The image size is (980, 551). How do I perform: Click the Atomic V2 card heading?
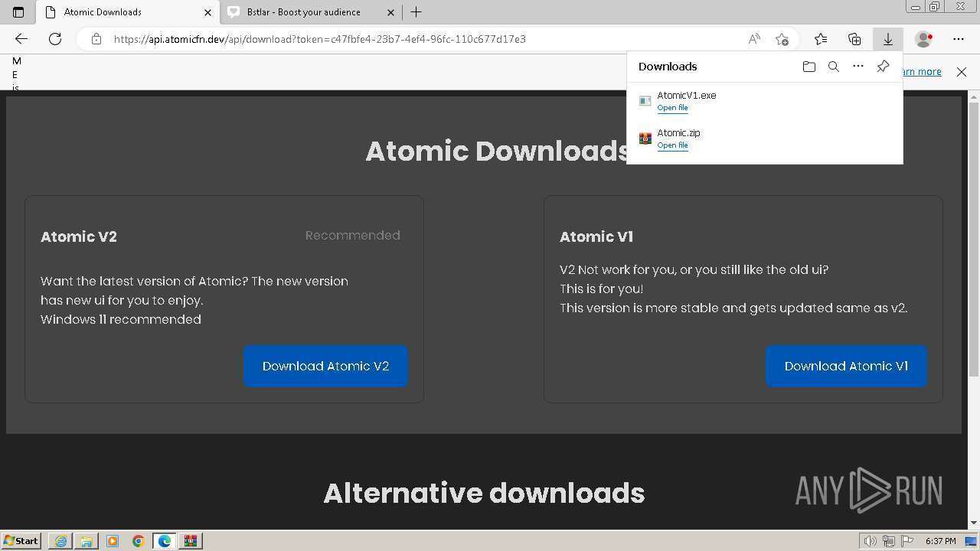[x=79, y=236]
